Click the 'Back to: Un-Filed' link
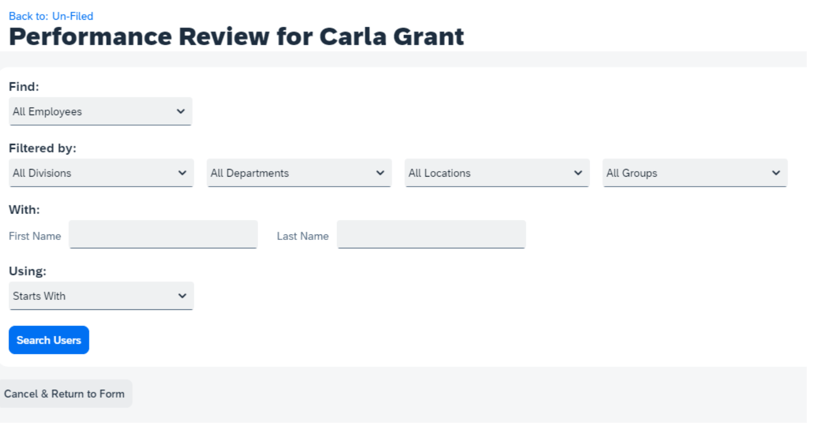 [50, 16]
